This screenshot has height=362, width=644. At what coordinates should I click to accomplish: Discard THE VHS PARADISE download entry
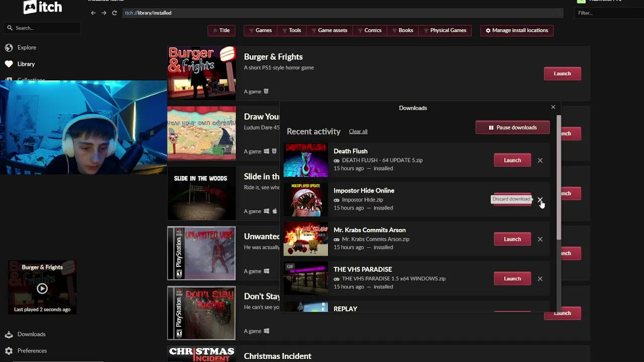pos(540,279)
